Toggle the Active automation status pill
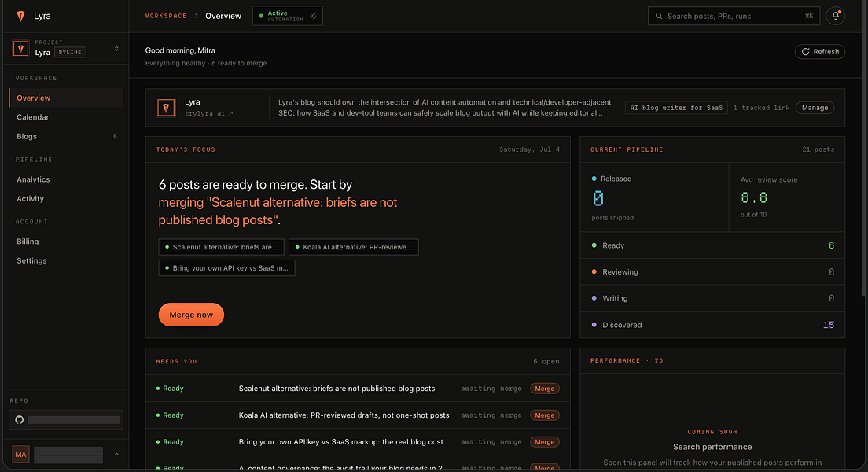The height and width of the screenshot is (472, 868). point(287,16)
